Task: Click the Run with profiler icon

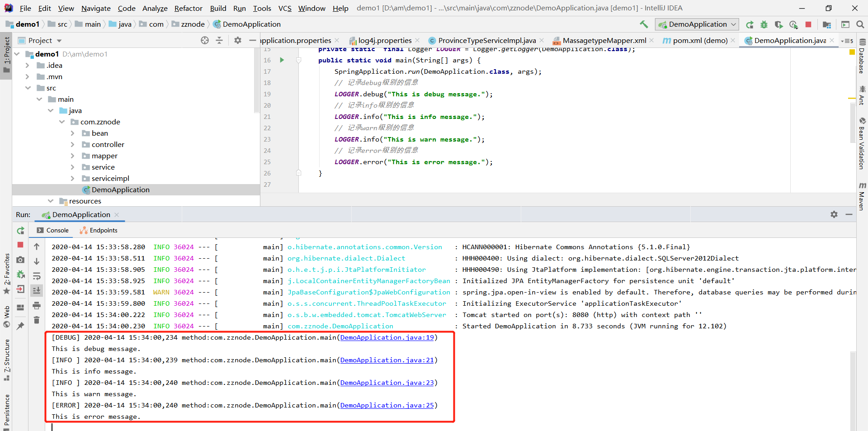Action: 793,24
